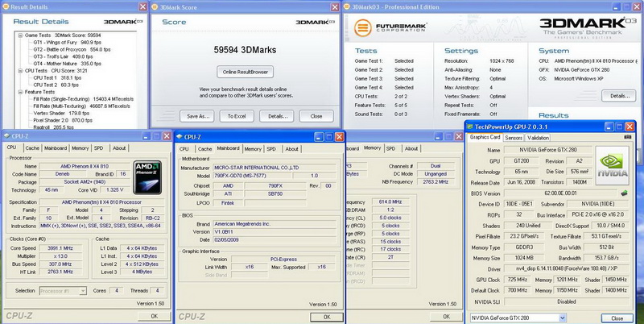Click the Futuremark Corporation logo
The height and width of the screenshot is (324, 644).
390,27
